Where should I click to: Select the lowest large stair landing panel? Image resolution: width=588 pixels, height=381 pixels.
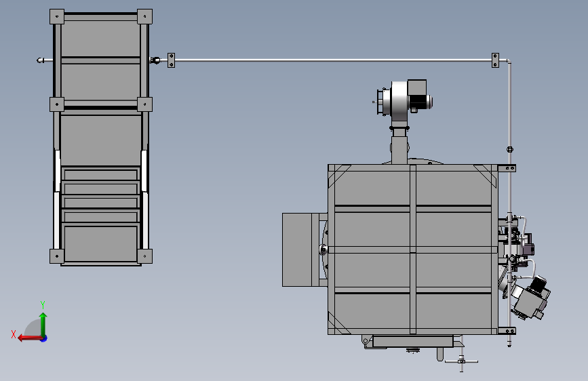pyautogui.click(x=100, y=243)
